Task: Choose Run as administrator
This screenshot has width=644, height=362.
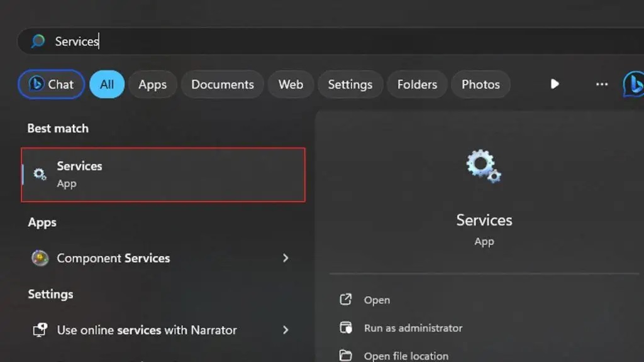Action: 413,328
